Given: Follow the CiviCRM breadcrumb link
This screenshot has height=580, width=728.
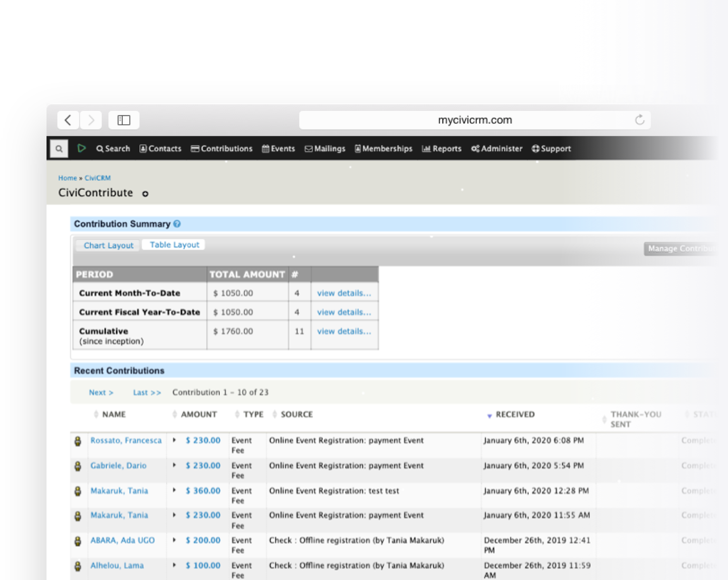Looking at the screenshot, I should point(98,178).
